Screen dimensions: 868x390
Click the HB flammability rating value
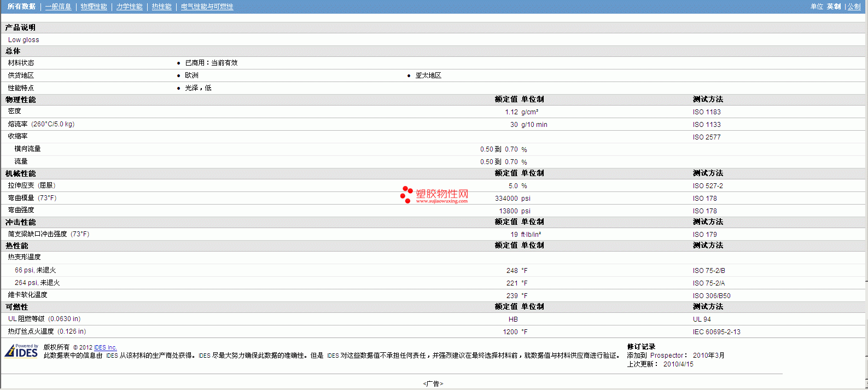[x=513, y=319]
